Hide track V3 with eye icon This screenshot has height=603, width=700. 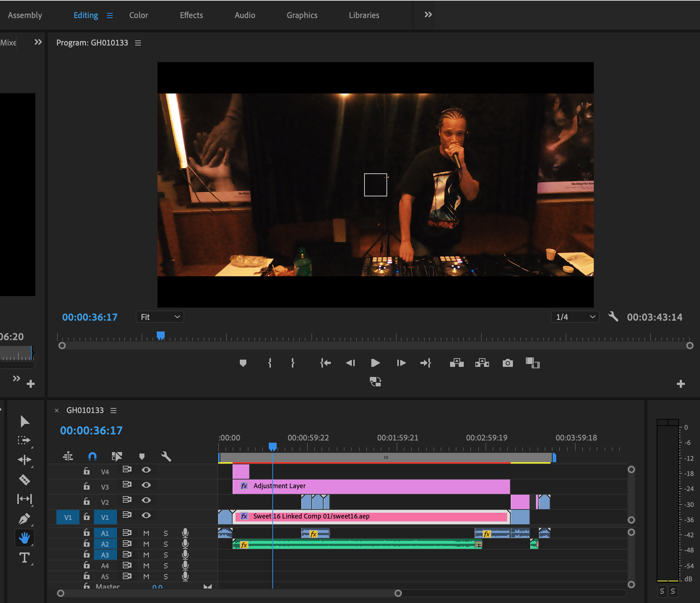146,485
